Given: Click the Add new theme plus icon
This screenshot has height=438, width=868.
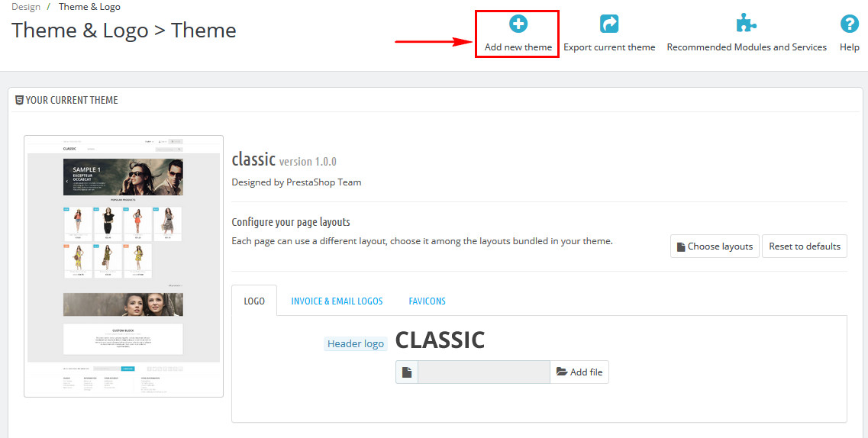Looking at the screenshot, I should point(518,24).
